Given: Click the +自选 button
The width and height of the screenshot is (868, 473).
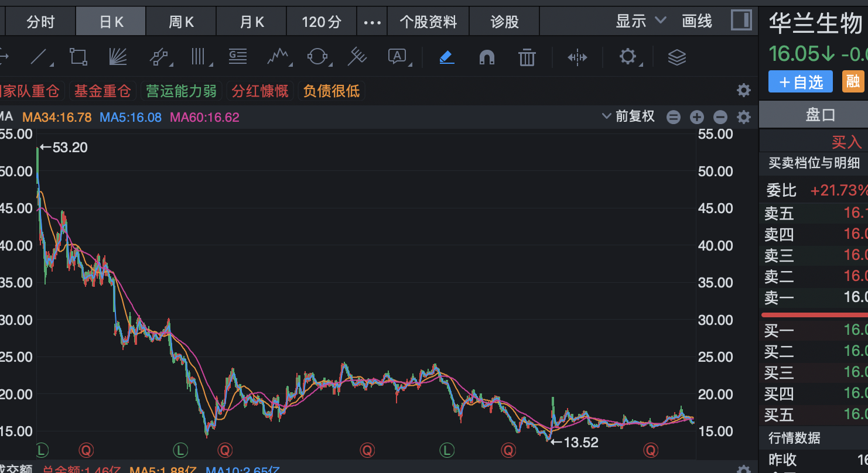Looking at the screenshot, I should 800,82.
